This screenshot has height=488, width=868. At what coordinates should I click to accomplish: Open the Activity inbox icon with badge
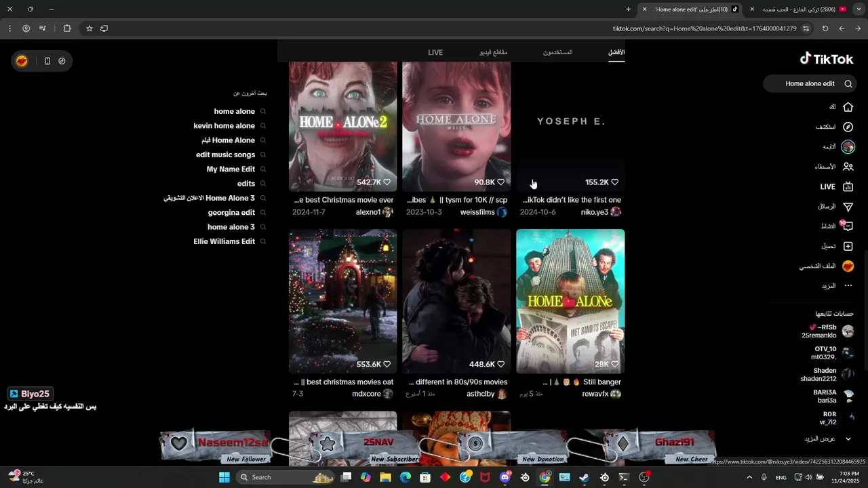coord(847,226)
